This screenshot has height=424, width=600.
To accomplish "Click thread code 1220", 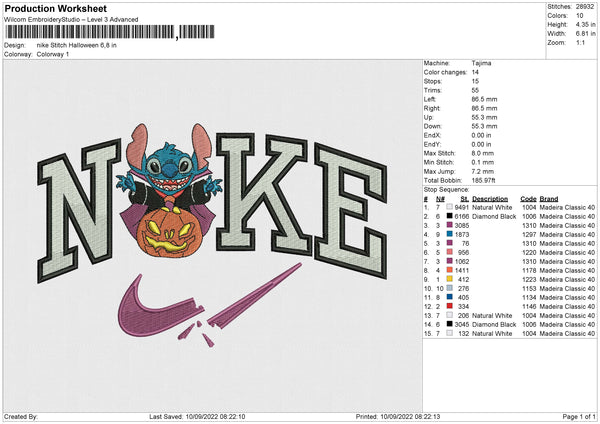I will click(529, 253).
